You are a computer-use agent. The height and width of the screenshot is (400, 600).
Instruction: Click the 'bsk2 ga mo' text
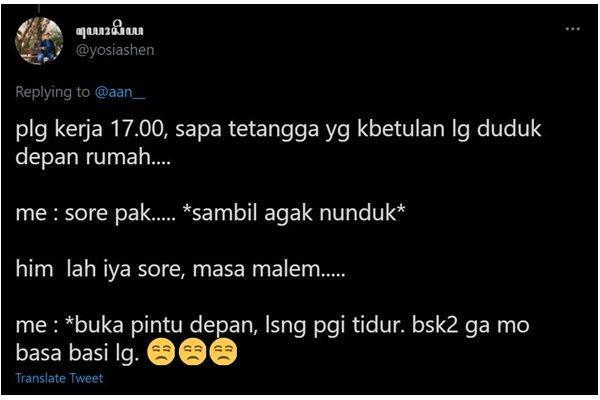click(x=471, y=325)
